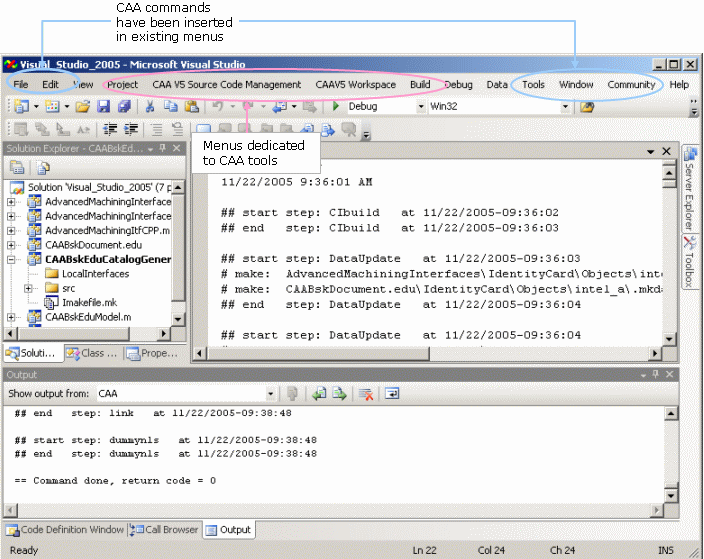Open the File menu
704x559 pixels.
point(21,84)
